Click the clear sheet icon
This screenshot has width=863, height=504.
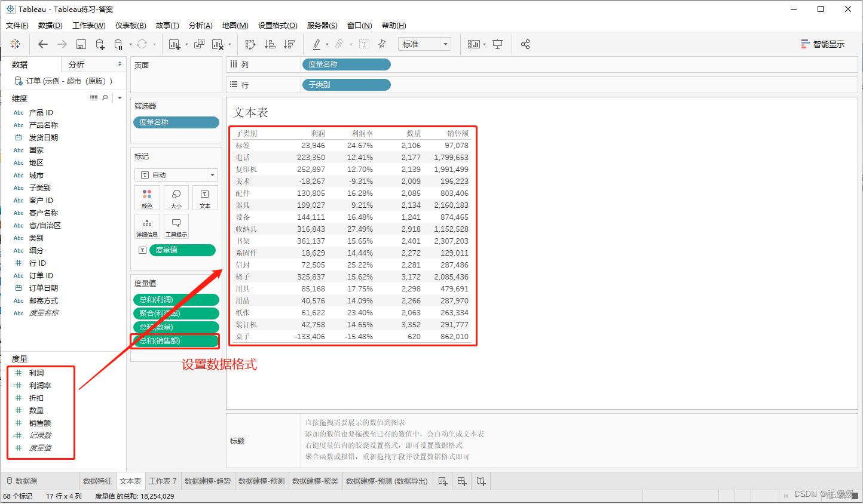tap(218, 44)
